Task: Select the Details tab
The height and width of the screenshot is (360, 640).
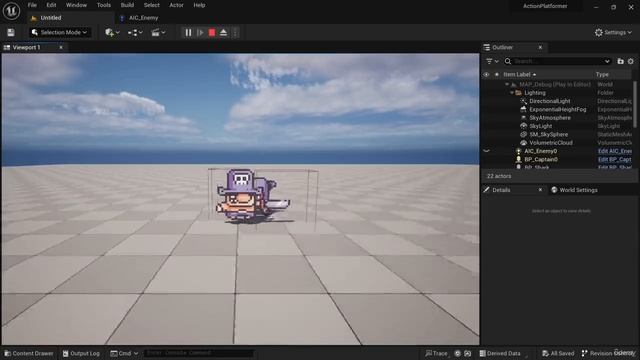Action: coord(501,190)
